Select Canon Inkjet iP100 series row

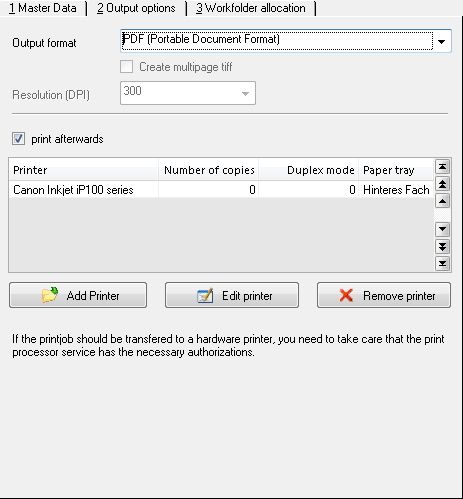point(221,190)
